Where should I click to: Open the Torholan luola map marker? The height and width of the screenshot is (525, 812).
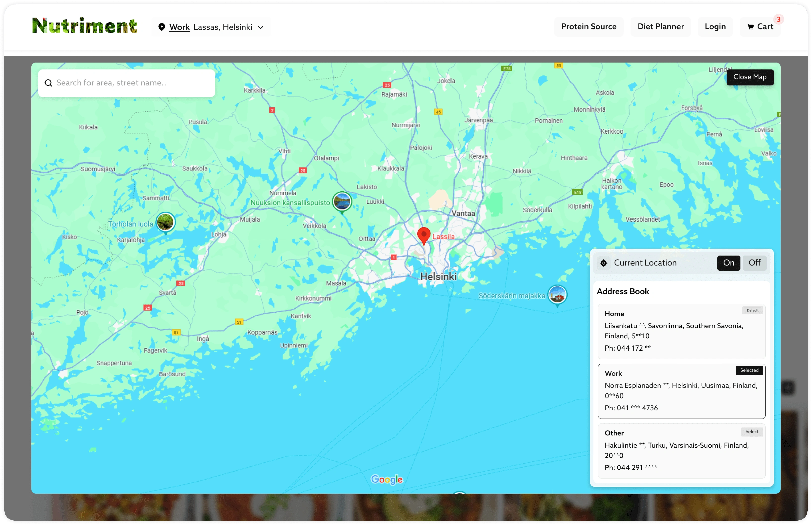pos(166,223)
